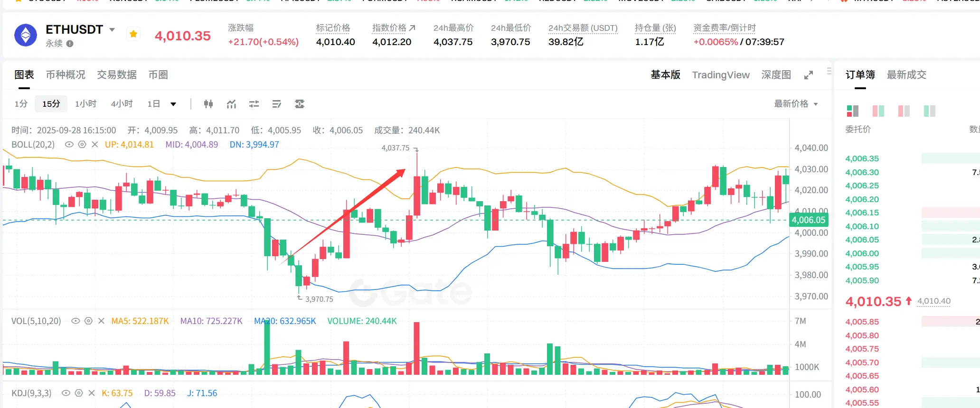Open the indicators chart icon
Screen dimensions: 980x408
[x=231, y=104]
